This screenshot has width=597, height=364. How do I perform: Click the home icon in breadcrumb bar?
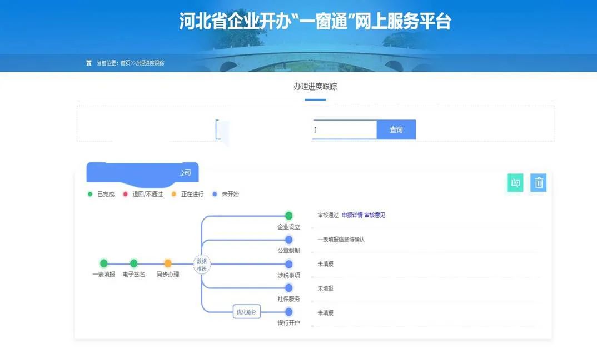(x=89, y=63)
